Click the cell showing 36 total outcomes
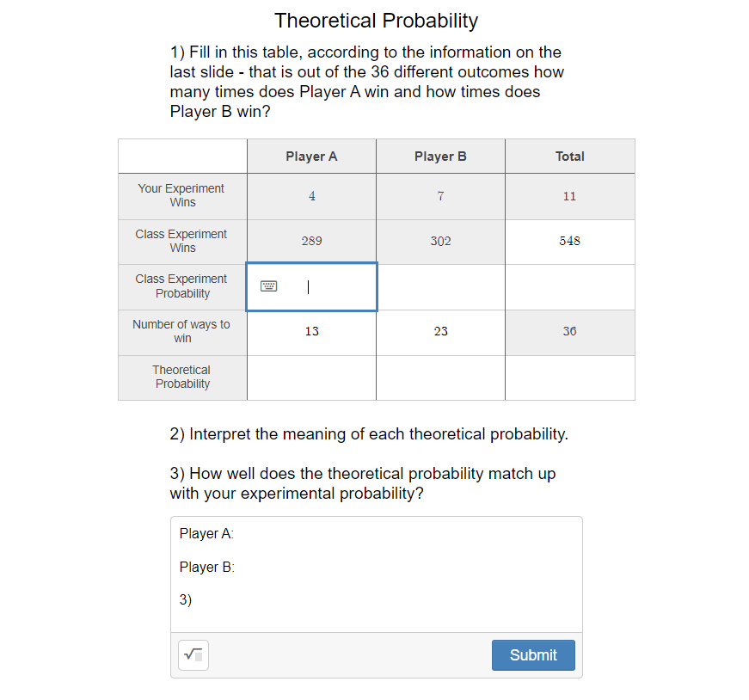This screenshot has height=700, width=749. 569,332
